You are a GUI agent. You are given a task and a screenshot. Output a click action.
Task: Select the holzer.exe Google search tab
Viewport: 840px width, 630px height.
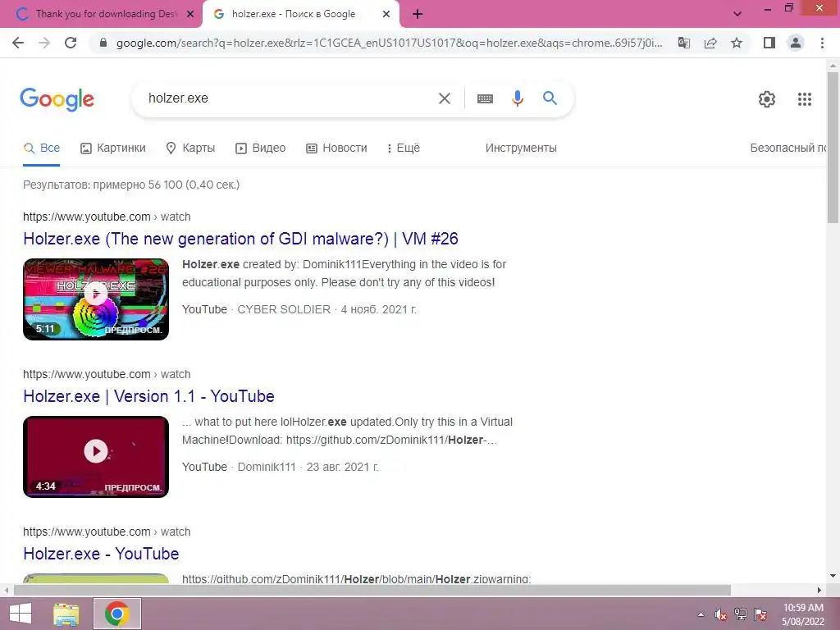[x=300, y=15]
